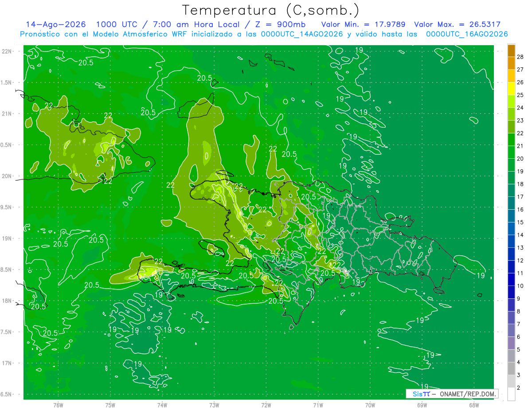Click the '68W' longitude axis label
Viewport: 532px width, 411px height.
point(474,405)
